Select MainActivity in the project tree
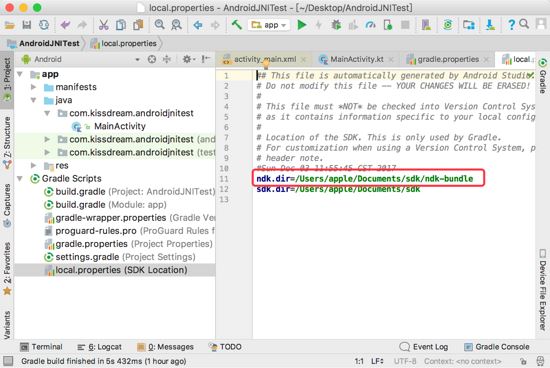550x368 pixels. (x=120, y=126)
